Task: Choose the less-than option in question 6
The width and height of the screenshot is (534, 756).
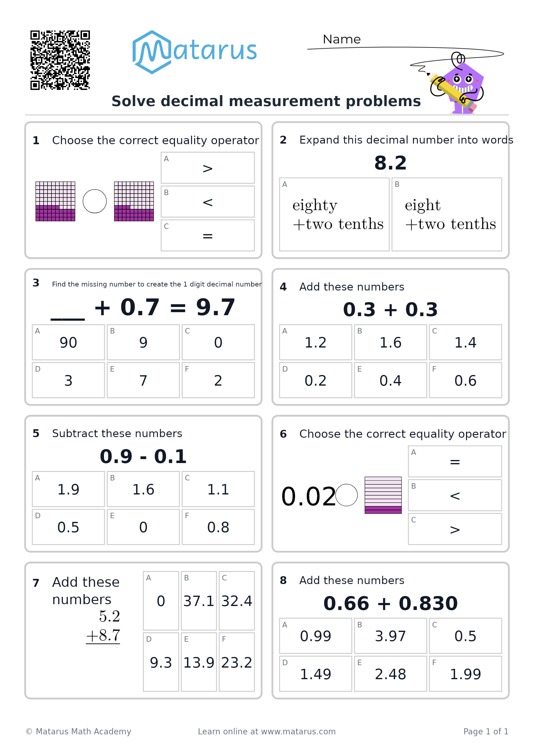Action: [455, 495]
